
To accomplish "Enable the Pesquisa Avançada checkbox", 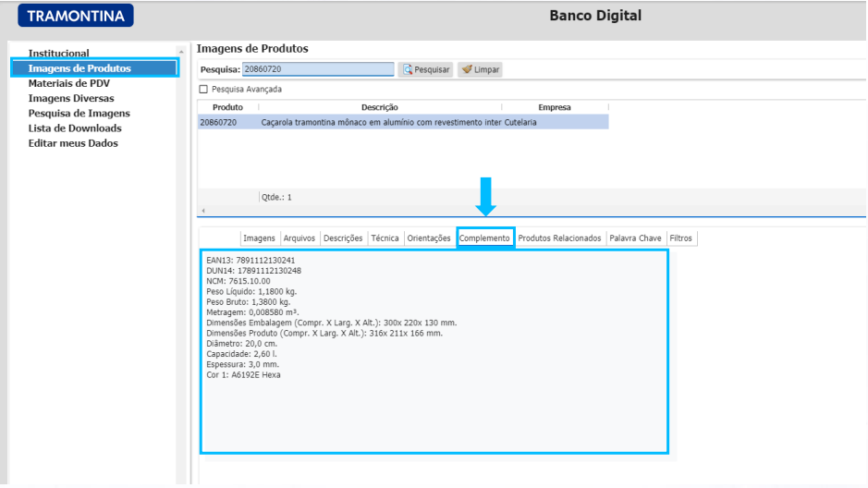I will pyautogui.click(x=203, y=89).
